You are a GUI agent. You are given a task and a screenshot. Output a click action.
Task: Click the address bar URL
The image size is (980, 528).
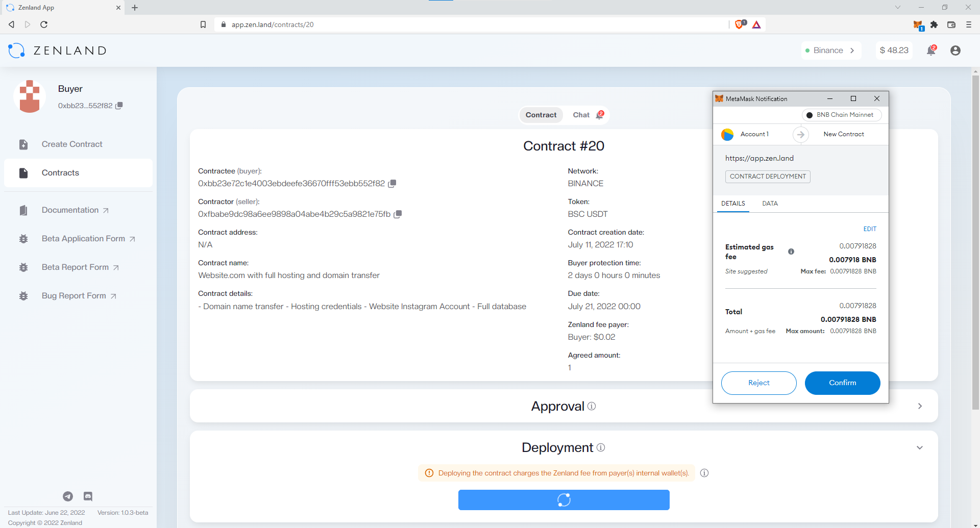pyautogui.click(x=273, y=24)
